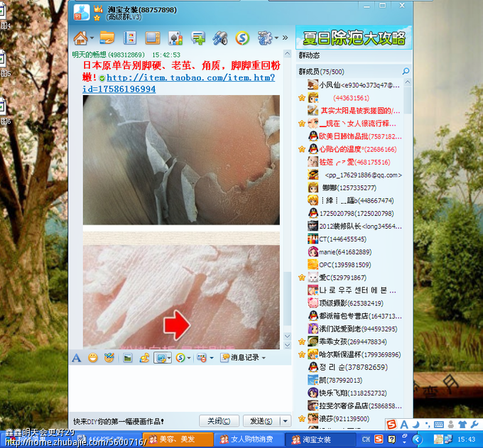Screen dimensions: 483x448
Task: Click the 关闭(C) button
Action: [219, 421]
